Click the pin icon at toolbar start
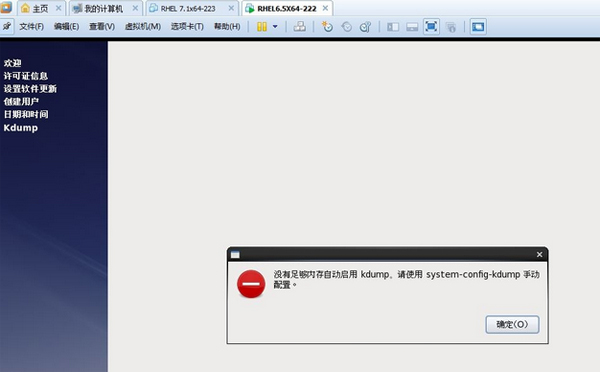The image size is (600, 372). tap(7, 26)
